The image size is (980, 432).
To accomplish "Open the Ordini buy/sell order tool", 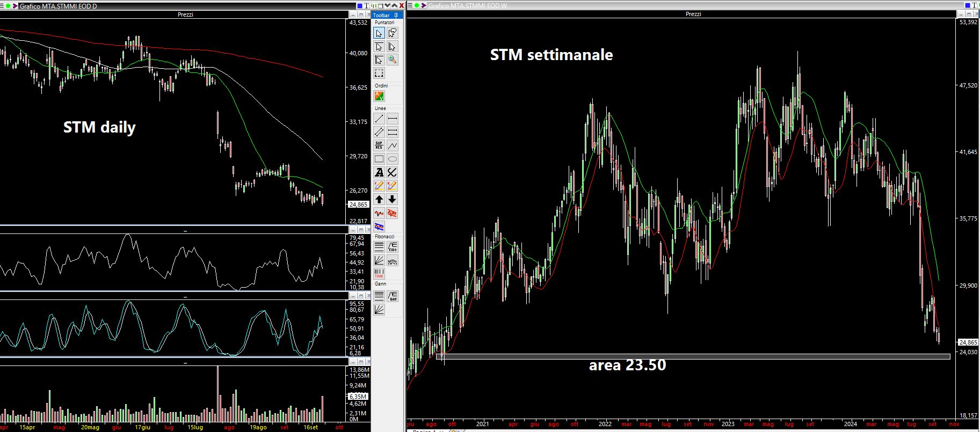I will click(x=379, y=97).
